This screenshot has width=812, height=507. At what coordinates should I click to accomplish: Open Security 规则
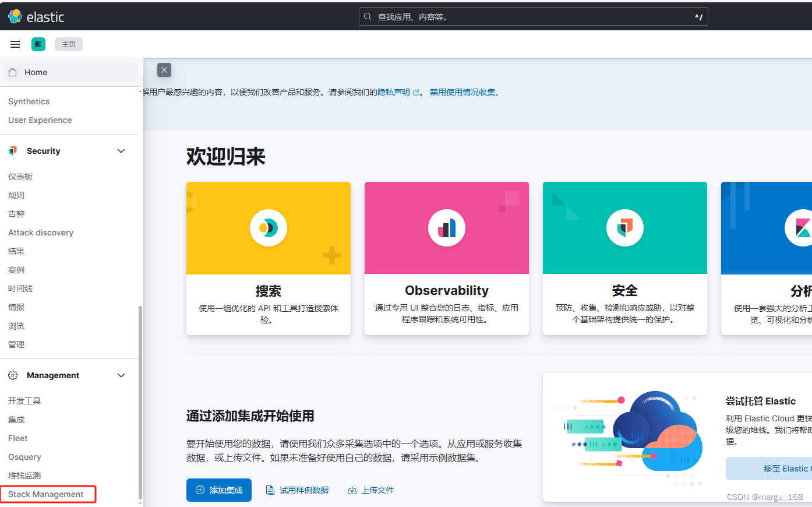[x=16, y=195]
